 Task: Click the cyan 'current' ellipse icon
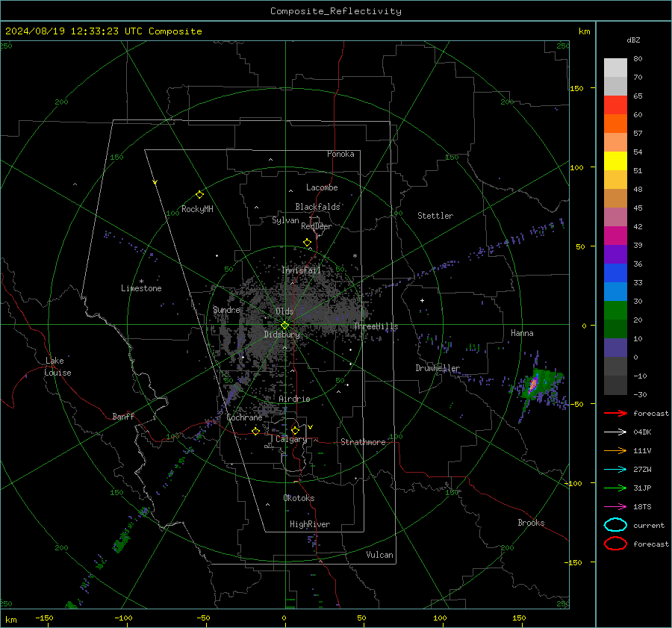tap(615, 525)
